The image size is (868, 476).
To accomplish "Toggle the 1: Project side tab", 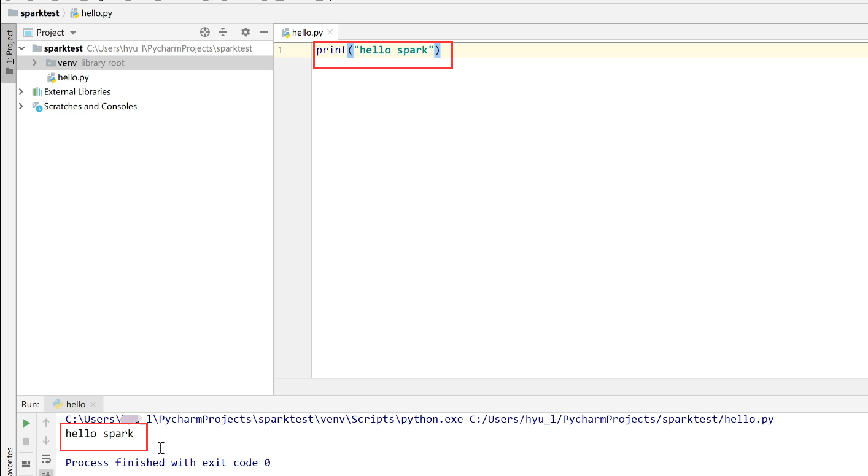I will point(9,53).
